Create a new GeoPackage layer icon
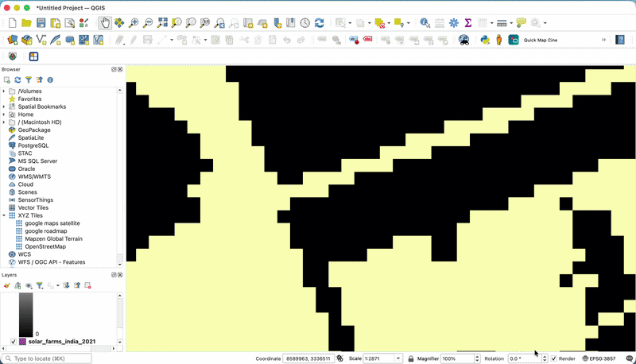Image resolution: width=636 pixels, height=364 pixels. 27,40
